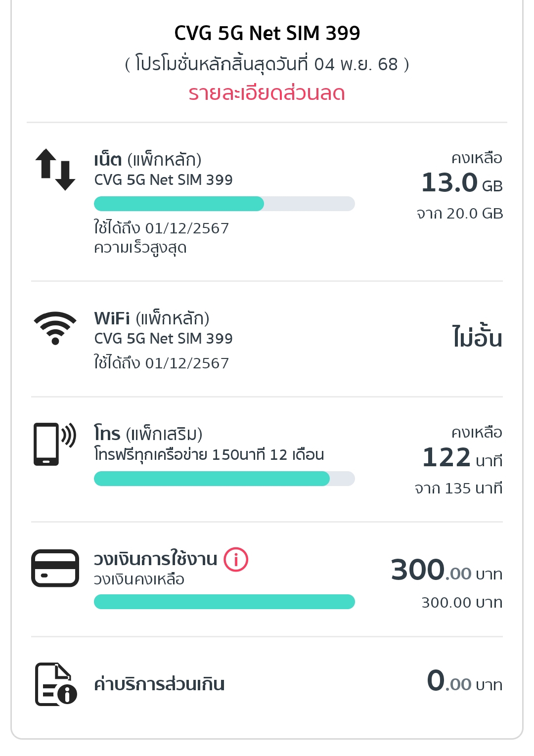The height and width of the screenshot is (756, 534).
Task: Tap the 300.00 บาท credit amount
Action: click(x=446, y=570)
